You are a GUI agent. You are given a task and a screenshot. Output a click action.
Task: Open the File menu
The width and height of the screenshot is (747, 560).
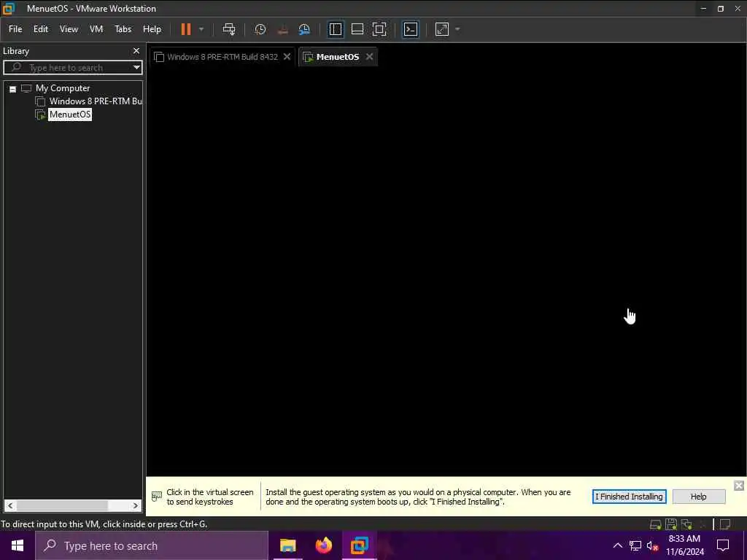click(x=15, y=29)
